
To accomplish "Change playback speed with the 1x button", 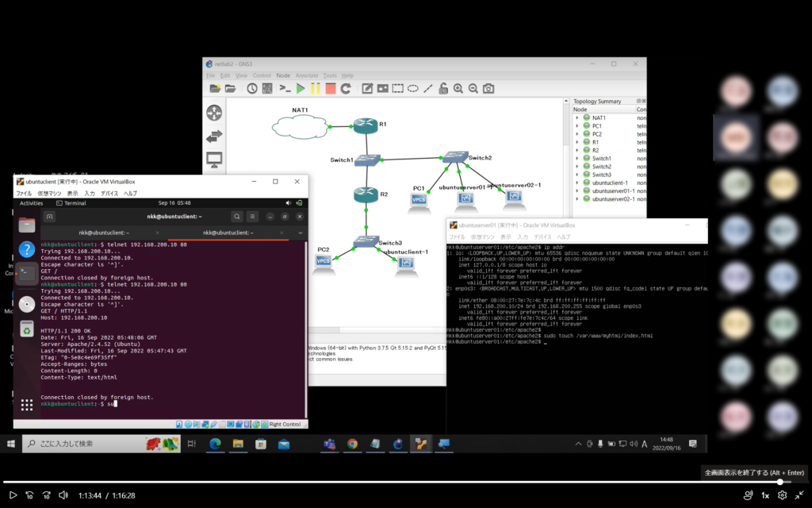I will tap(765, 495).
